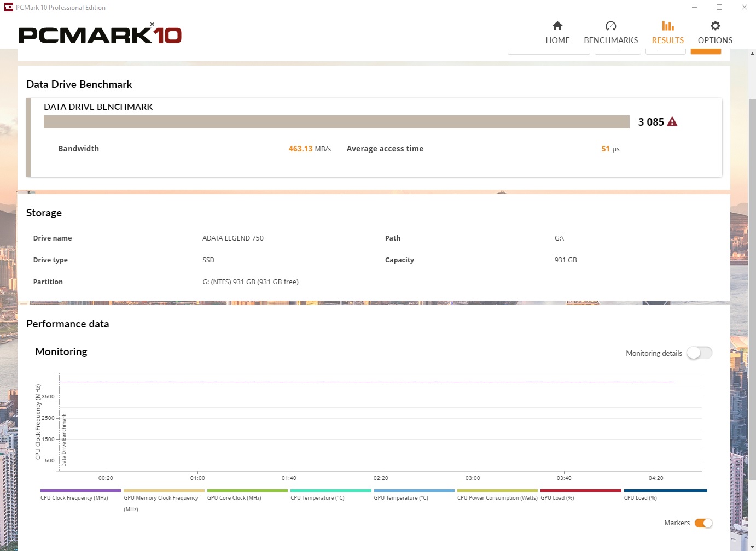Click the purple CPU frequency line in chart
The width and height of the screenshot is (756, 551).
coord(367,382)
